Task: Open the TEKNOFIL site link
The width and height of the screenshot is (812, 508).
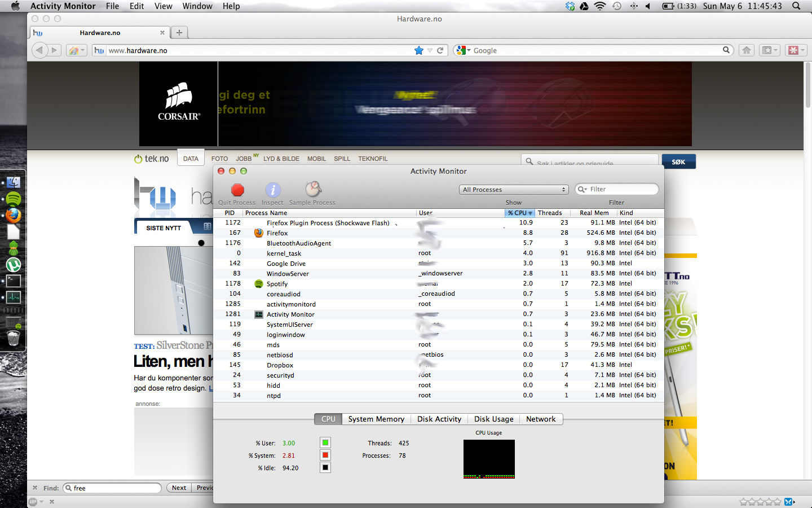Action: (x=373, y=159)
